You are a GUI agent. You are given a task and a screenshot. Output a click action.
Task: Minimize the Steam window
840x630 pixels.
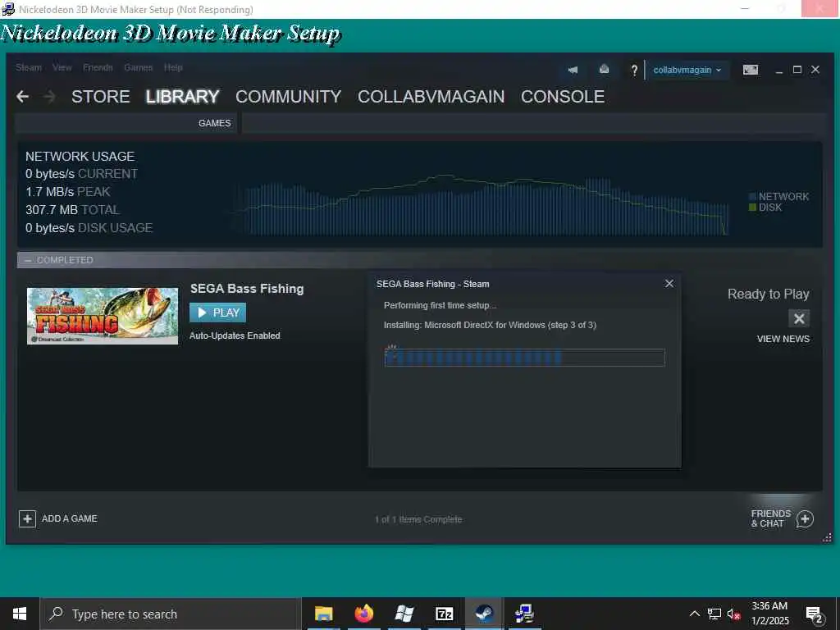point(779,71)
